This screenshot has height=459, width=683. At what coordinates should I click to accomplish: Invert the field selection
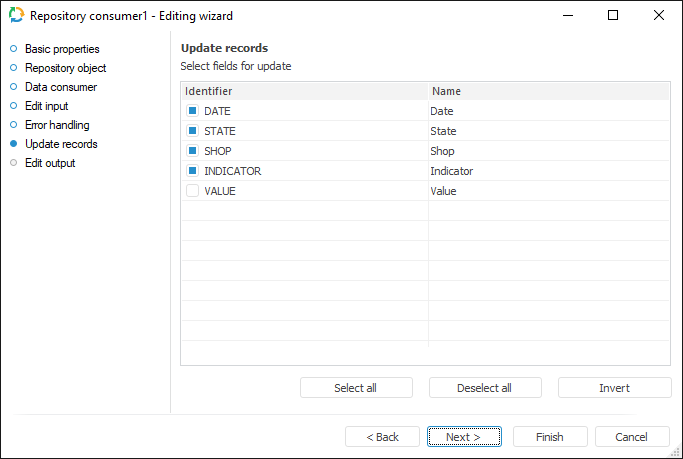614,388
